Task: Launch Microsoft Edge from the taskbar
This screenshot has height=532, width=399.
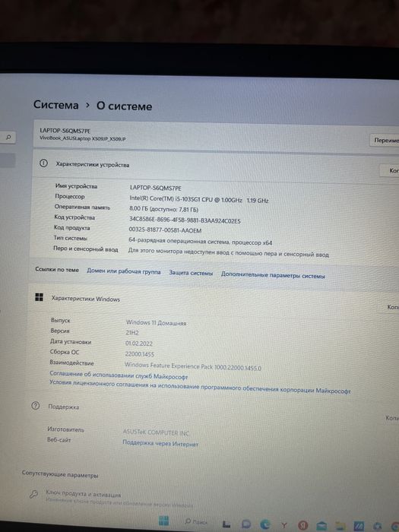Action: (265, 525)
